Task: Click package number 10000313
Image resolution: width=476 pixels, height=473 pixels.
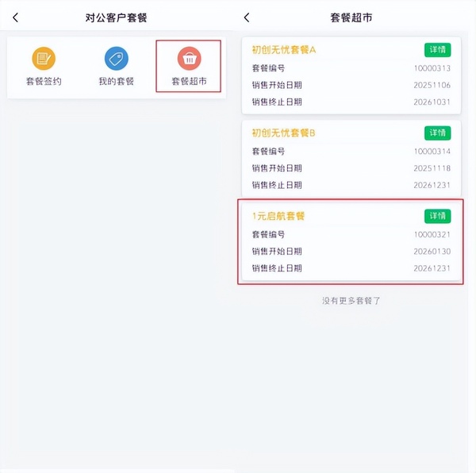Action: click(432, 68)
